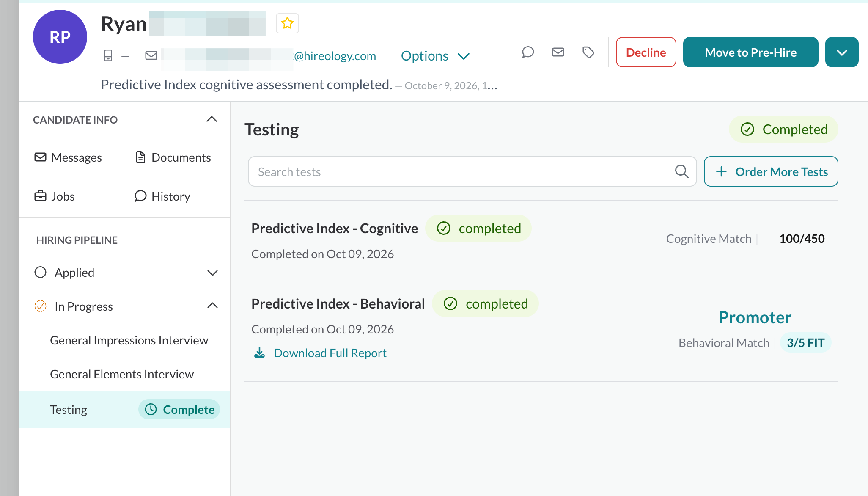Click the Promoter profile label
The image size is (868, 496).
[x=755, y=317]
